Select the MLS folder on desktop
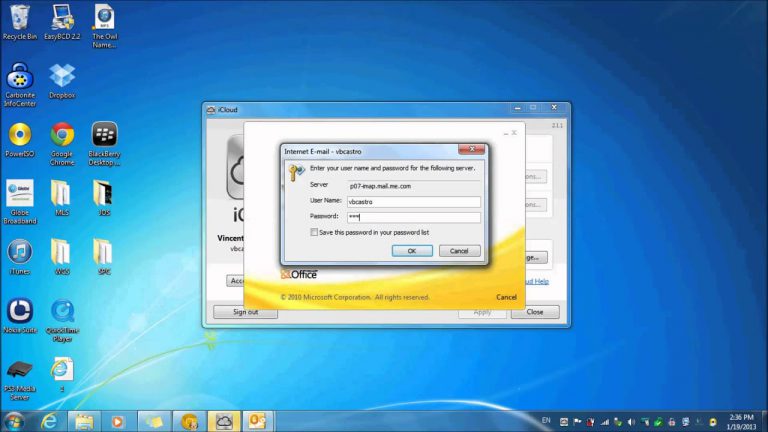This screenshot has width=768, height=432. (x=62, y=198)
